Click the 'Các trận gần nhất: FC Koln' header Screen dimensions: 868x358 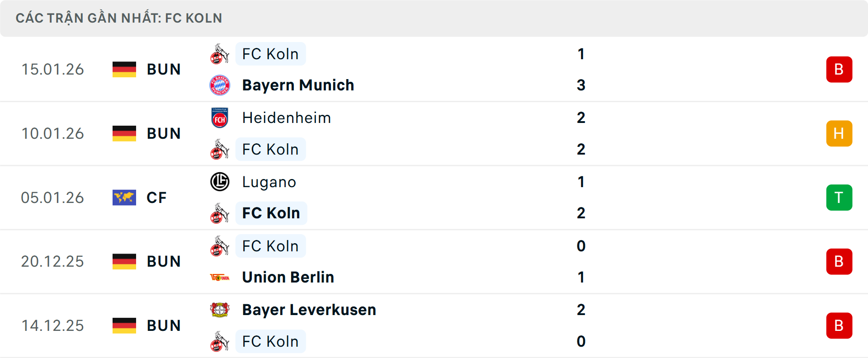click(x=119, y=18)
